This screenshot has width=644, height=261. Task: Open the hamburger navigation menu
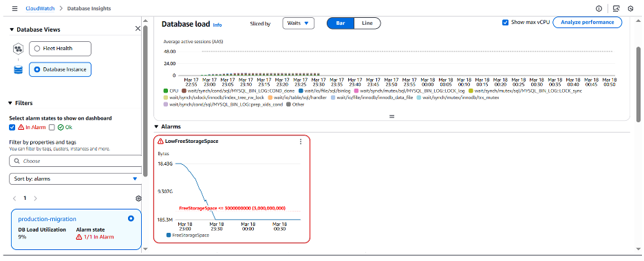tap(14, 8)
